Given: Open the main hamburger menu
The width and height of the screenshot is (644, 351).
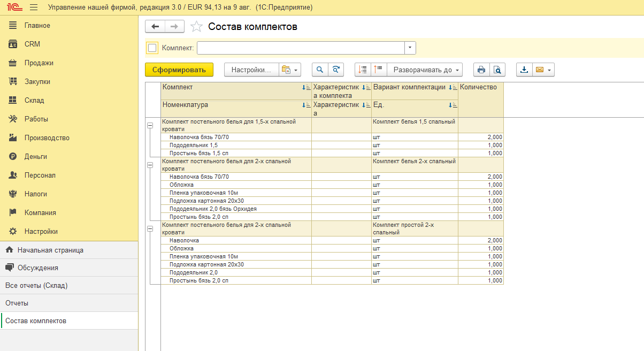Looking at the screenshot, I should pos(34,7).
